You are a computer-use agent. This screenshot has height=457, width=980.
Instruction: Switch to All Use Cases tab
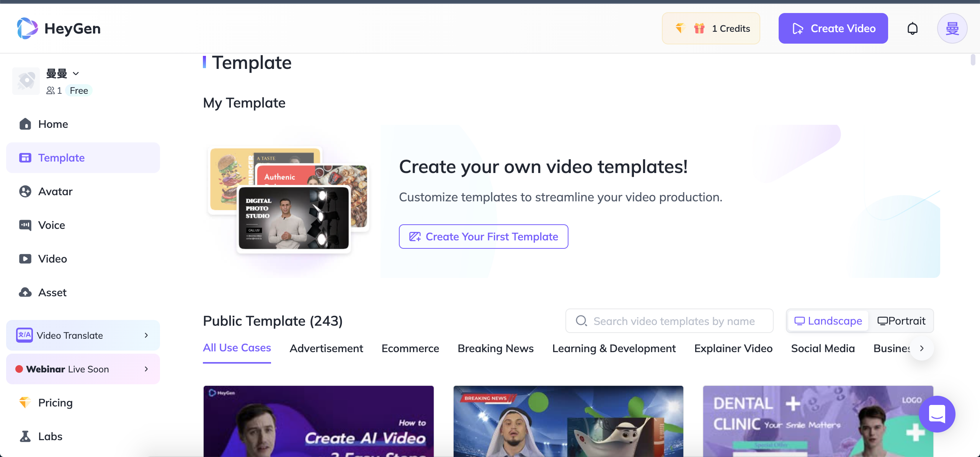pyautogui.click(x=237, y=348)
